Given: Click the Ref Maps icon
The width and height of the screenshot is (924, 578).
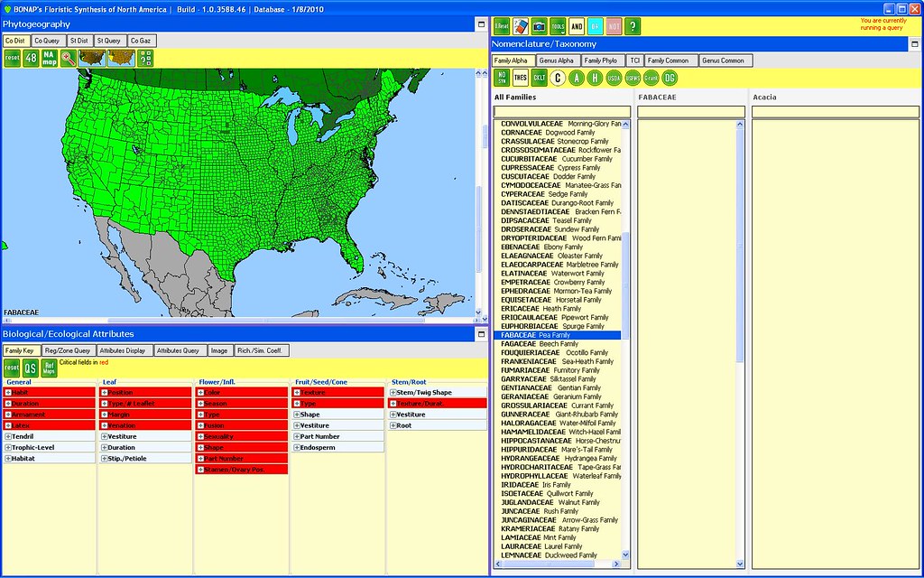Looking at the screenshot, I should 50,368.
